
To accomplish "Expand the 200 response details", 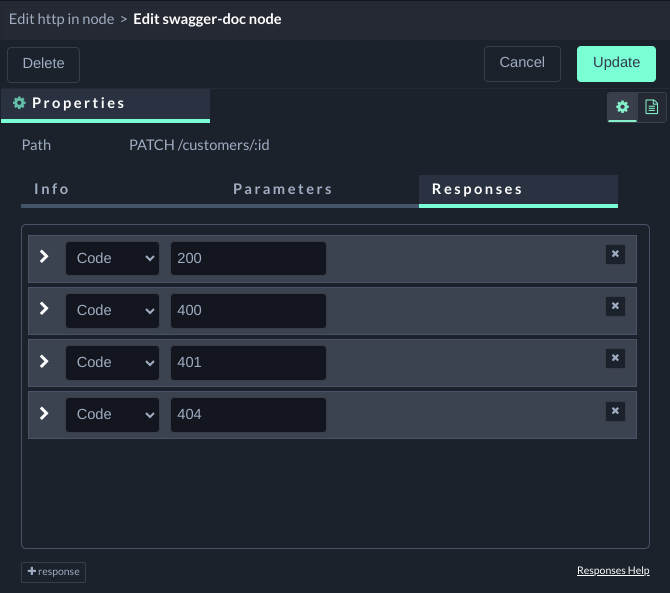I will click(44, 257).
